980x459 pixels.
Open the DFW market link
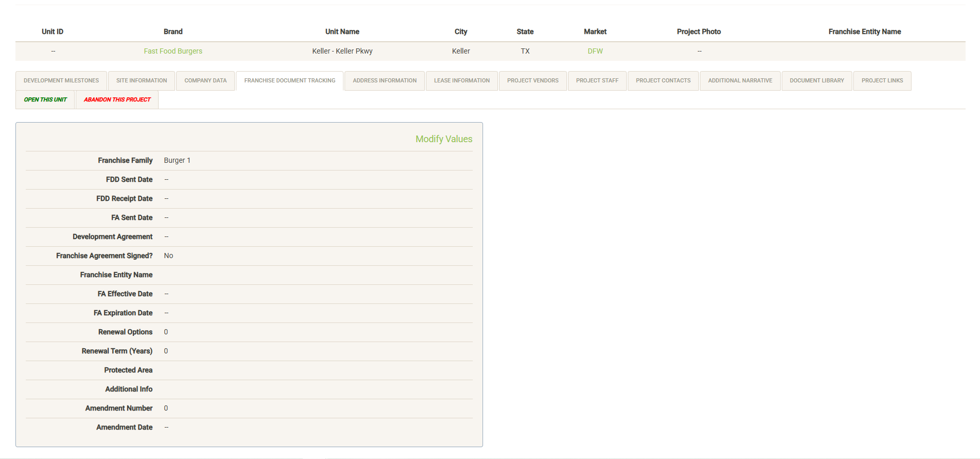coord(595,51)
